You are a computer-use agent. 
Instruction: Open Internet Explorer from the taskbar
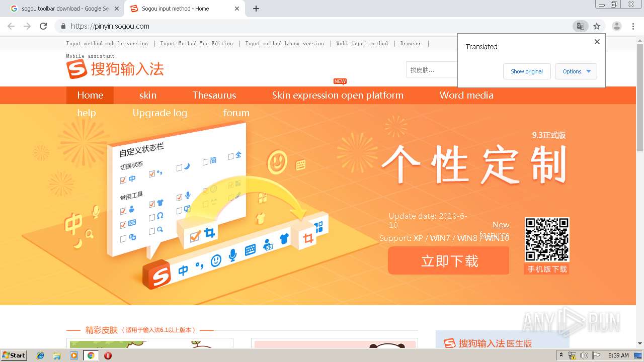[x=40, y=355]
